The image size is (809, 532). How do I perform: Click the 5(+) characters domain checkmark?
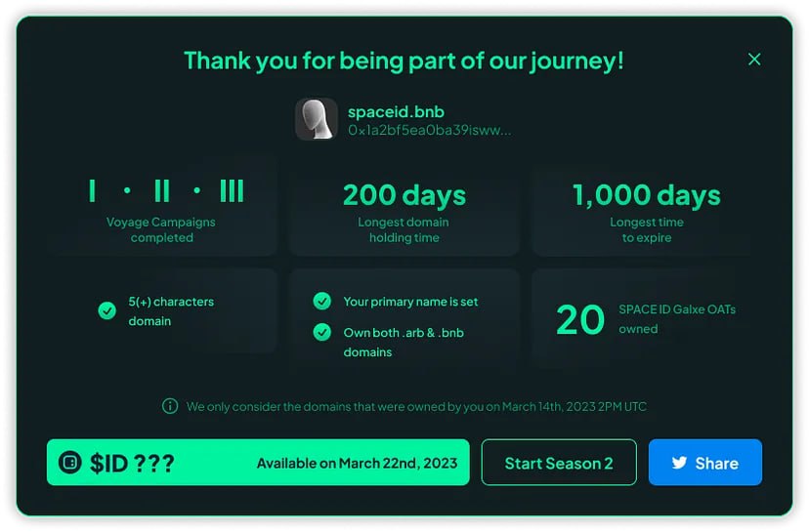(x=107, y=310)
